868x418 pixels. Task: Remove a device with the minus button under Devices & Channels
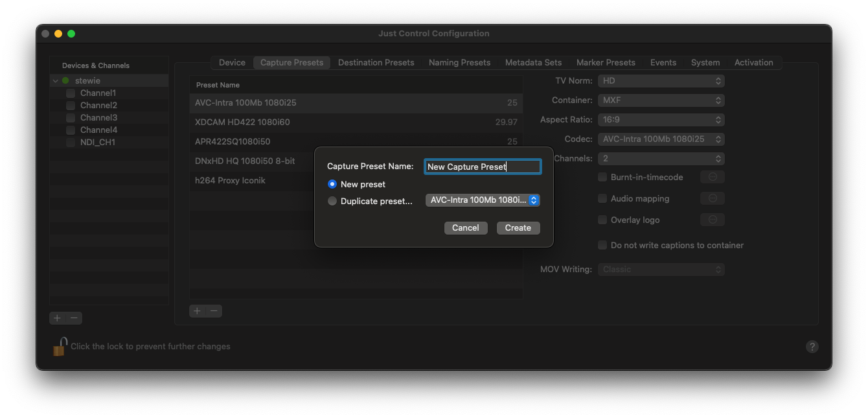coord(74,318)
